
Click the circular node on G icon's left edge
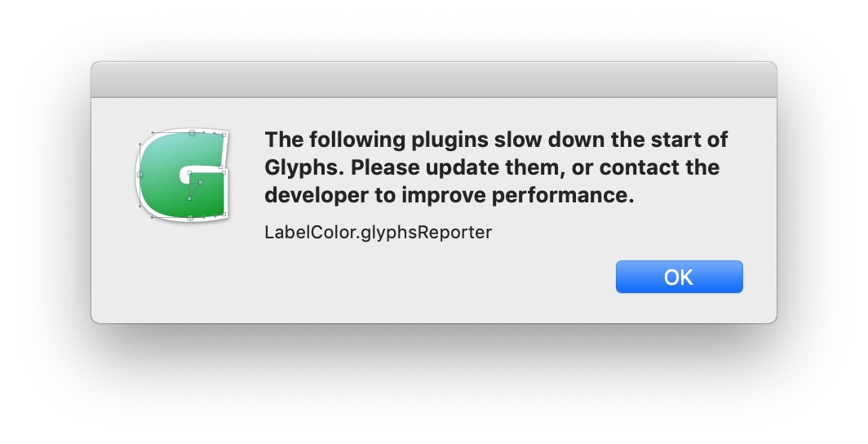[x=139, y=175]
